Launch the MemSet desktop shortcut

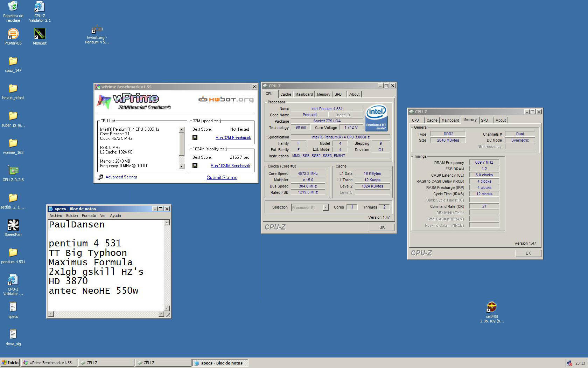click(40, 36)
